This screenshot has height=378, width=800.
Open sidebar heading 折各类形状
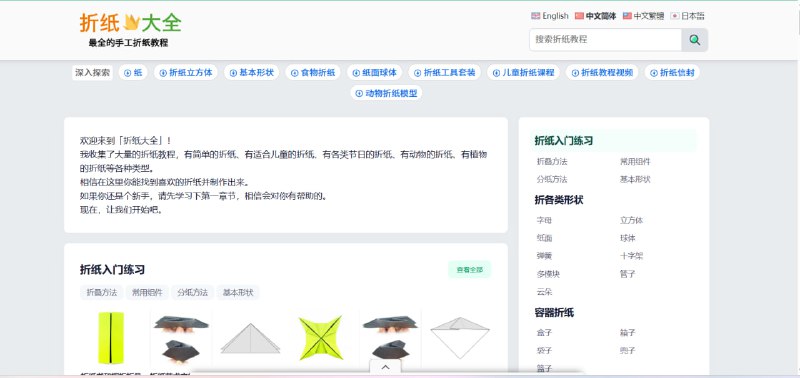(559, 200)
